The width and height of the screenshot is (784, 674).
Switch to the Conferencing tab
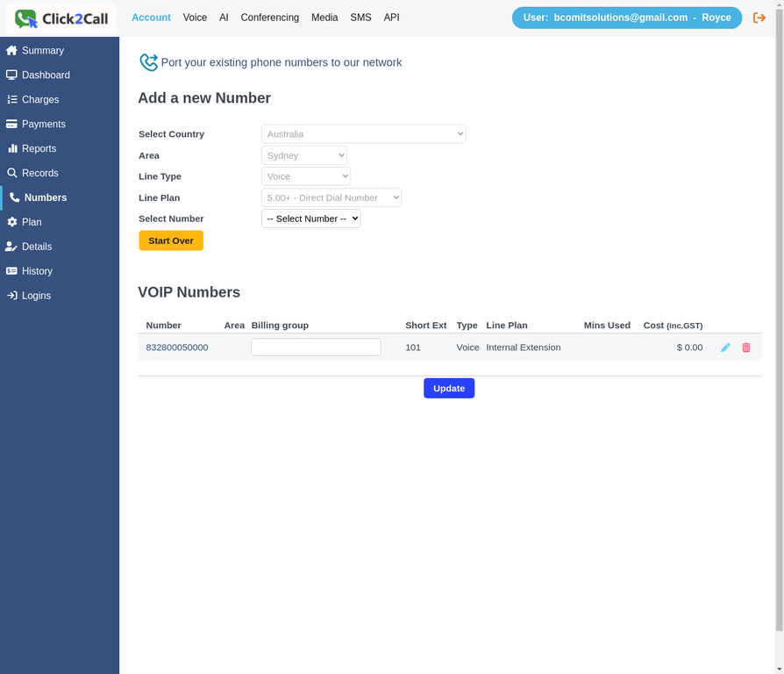coord(269,17)
